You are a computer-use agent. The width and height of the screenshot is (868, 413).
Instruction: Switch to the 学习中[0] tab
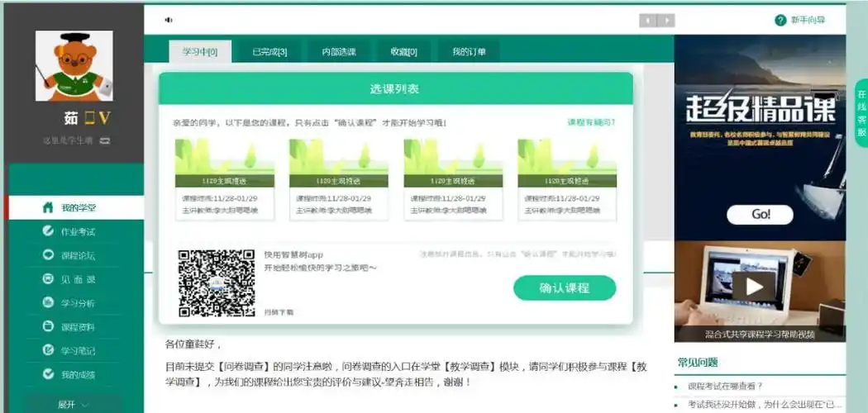pos(200,52)
